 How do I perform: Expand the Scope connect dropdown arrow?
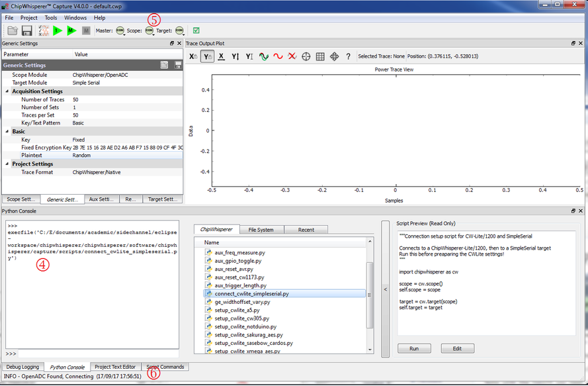tap(153, 33)
